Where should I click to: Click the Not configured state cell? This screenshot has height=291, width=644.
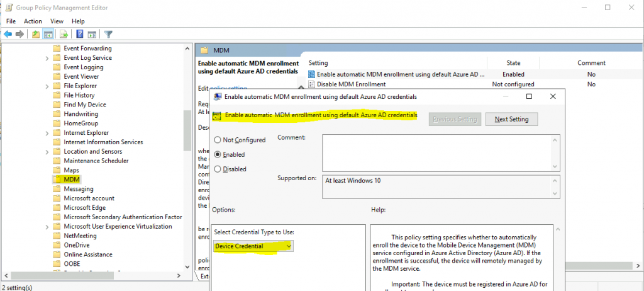(513, 84)
